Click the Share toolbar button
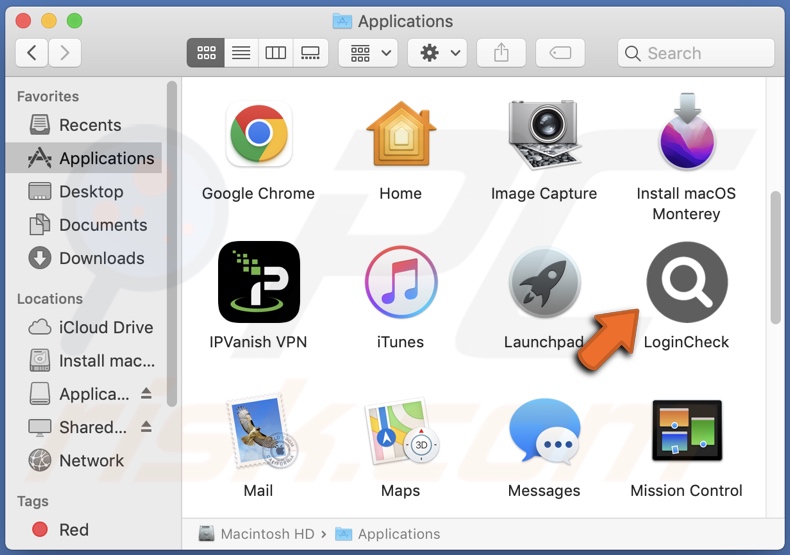The width and height of the screenshot is (790, 555). pyautogui.click(x=501, y=52)
